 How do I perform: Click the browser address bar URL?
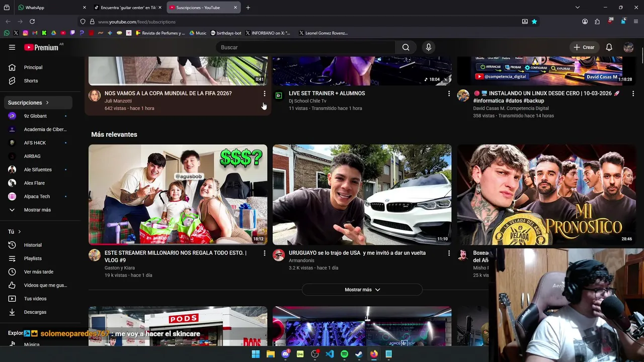pos(137,22)
